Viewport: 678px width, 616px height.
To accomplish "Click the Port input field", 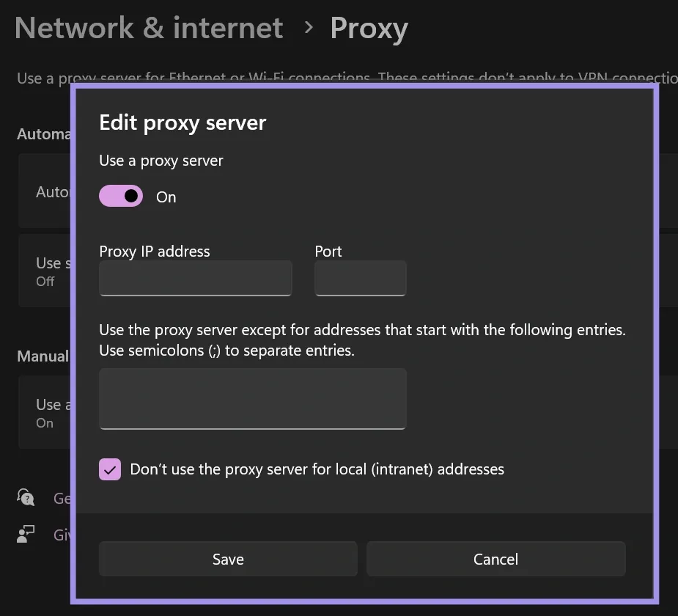I will pyautogui.click(x=360, y=278).
